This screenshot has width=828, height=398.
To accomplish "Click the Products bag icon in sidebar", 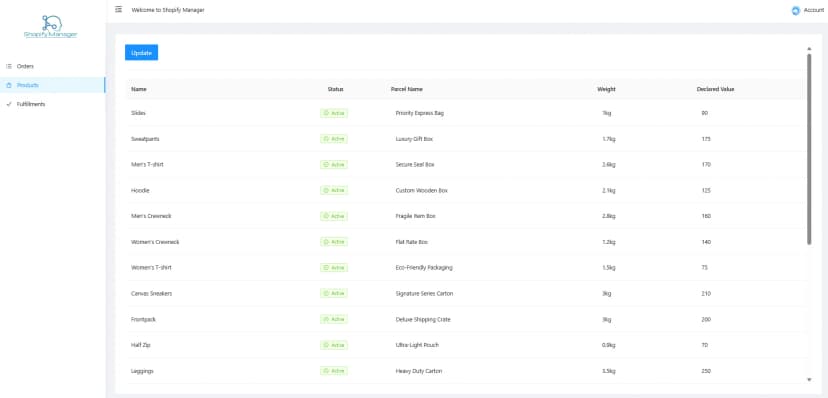I will point(8,85).
